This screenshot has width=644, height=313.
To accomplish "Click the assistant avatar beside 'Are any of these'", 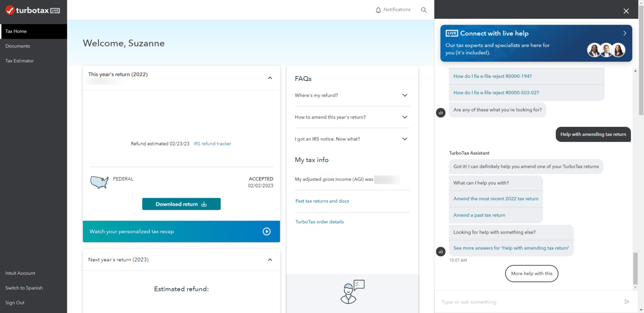I will pyautogui.click(x=441, y=113).
